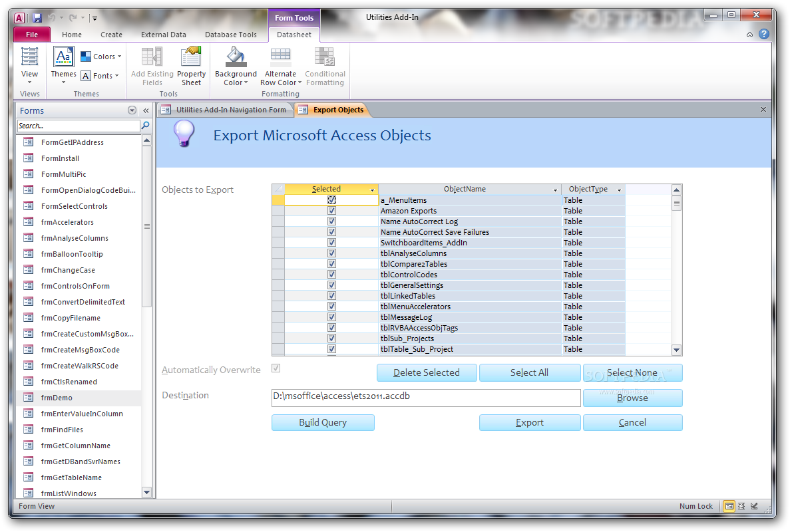Switch to Utilities Add-In Navigation Form tab
This screenshot has width=790, height=532.
click(226, 110)
